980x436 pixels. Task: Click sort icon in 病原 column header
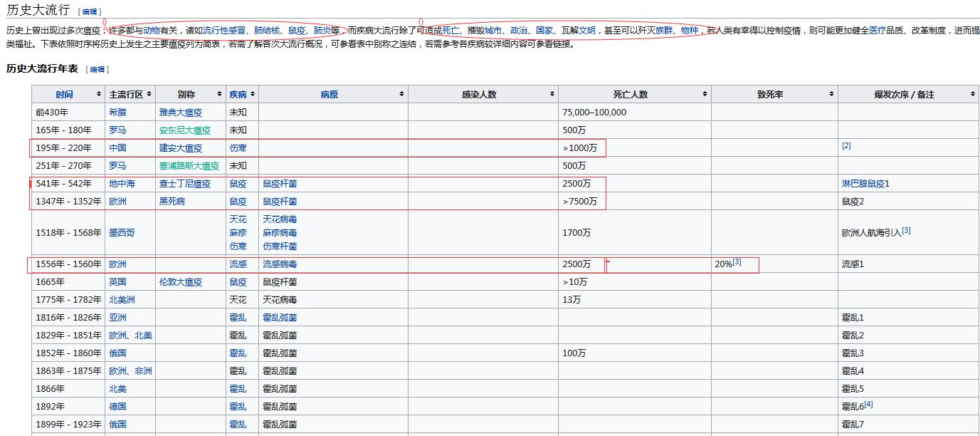click(x=402, y=95)
